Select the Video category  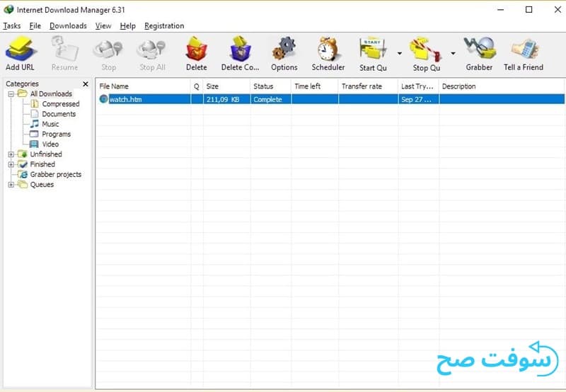[x=50, y=144]
